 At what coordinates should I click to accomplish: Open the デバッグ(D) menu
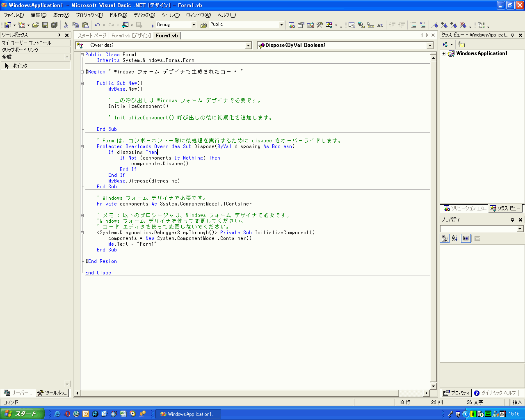tap(144, 15)
